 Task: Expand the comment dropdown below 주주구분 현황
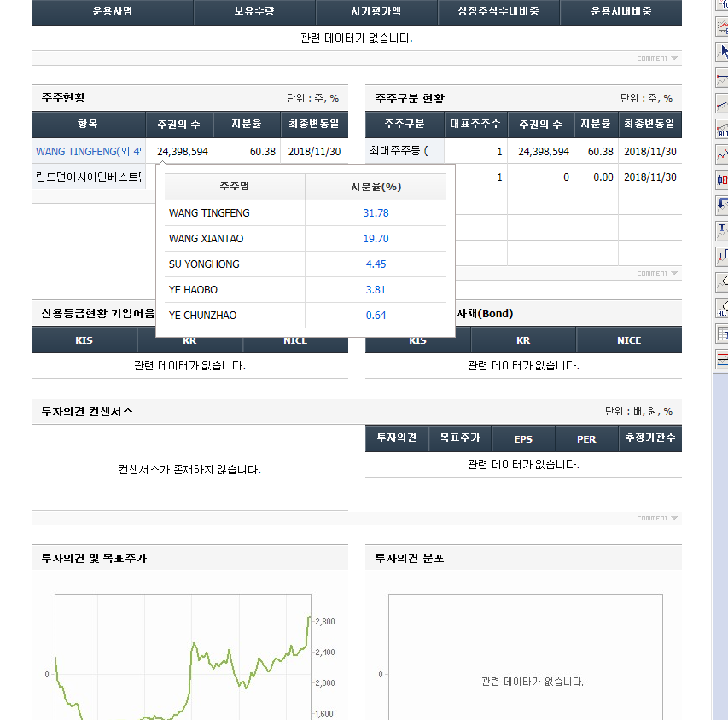tap(657, 273)
